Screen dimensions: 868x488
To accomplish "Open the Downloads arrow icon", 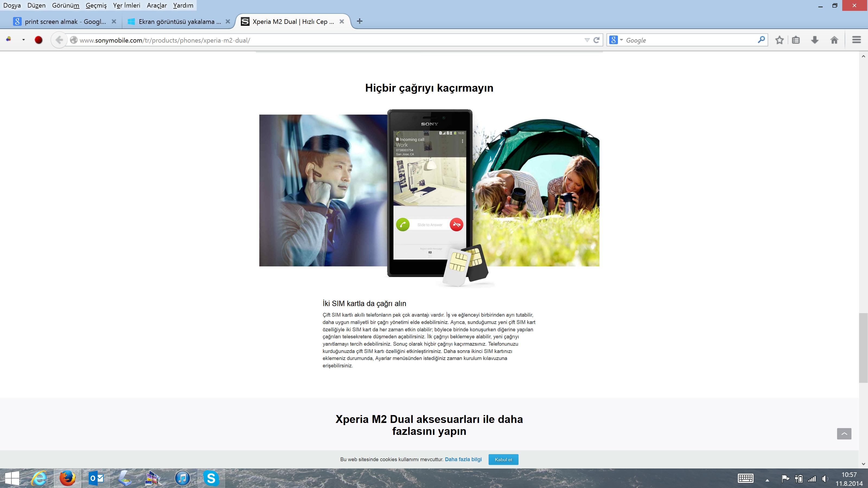I will tap(815, 40).
